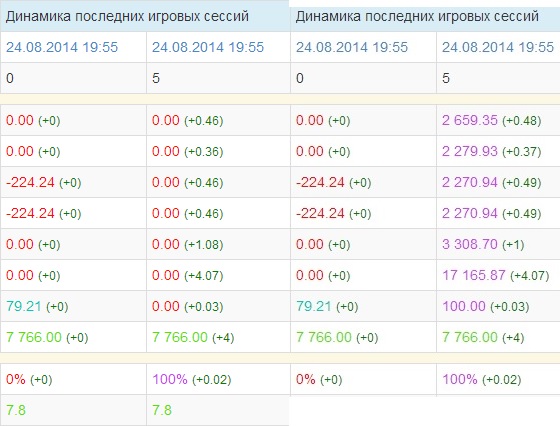Click the 17 165.87 (+4.07) cell
Image resolution: width=560 pixels, height=426 pixels.
tap(498, 275)
